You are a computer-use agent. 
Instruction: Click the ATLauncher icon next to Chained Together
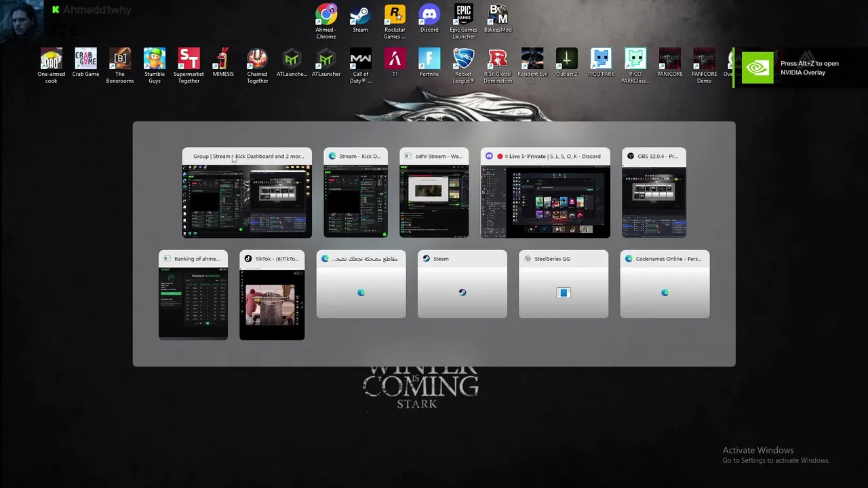292,62
